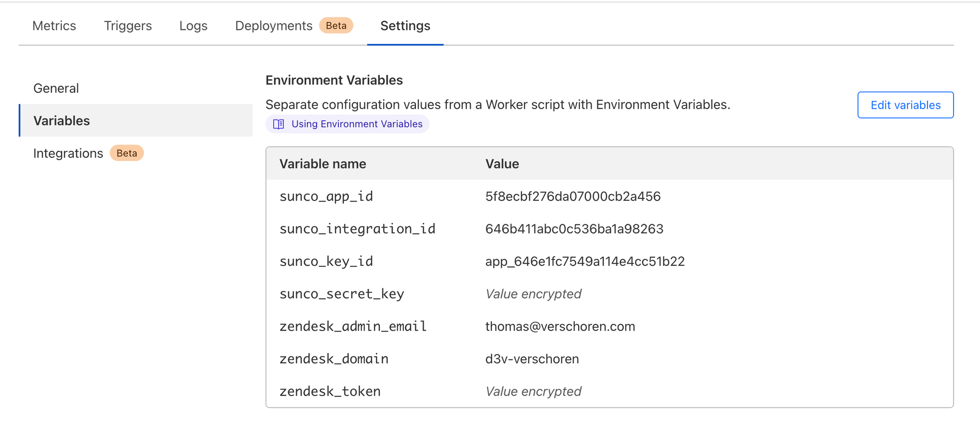Image resolution: width=980 pixels, height=426 pixels.
Task: Go to the Deployments tab
Action: pos(273,25)
